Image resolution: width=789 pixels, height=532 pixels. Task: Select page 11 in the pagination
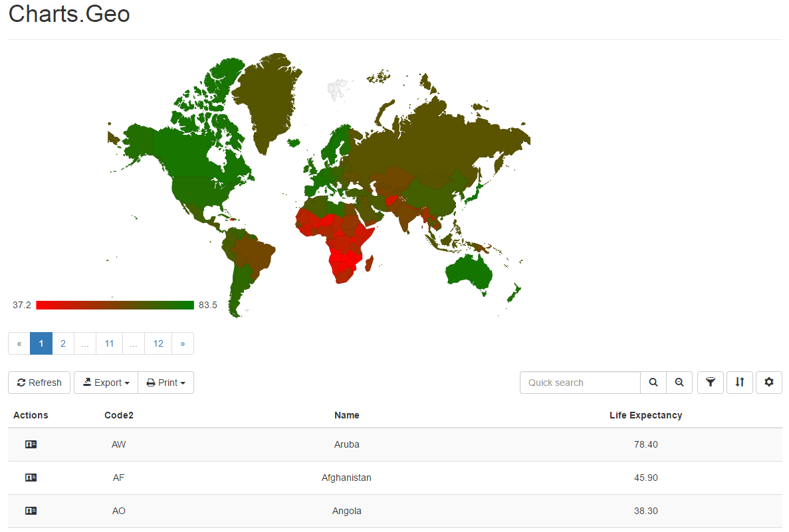pos(109,343)
